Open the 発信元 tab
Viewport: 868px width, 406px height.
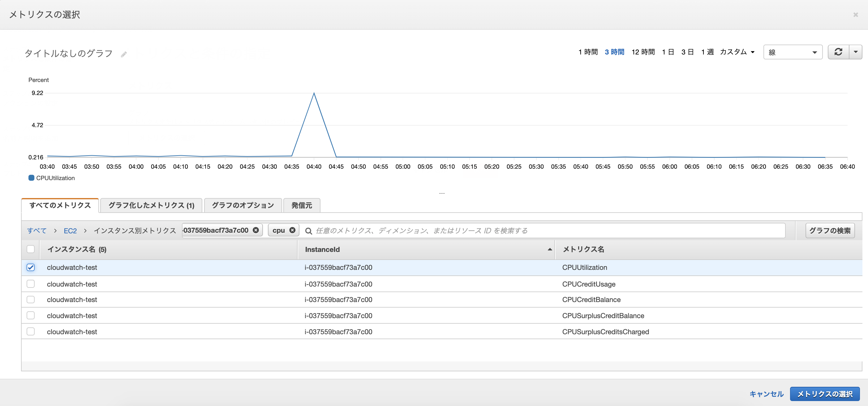[302, 205]
